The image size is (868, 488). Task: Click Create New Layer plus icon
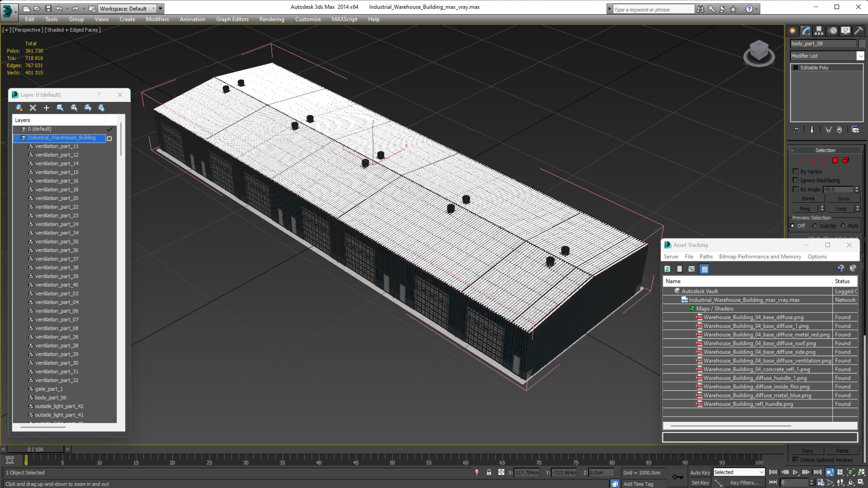click(x=47, y=108)
